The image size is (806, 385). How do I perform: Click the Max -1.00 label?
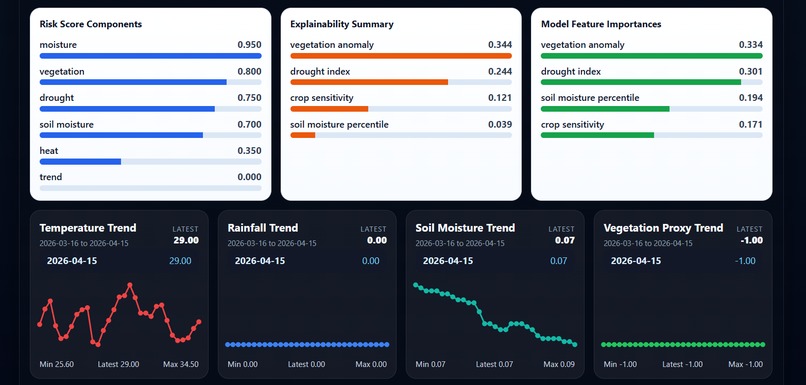point(746,364)
